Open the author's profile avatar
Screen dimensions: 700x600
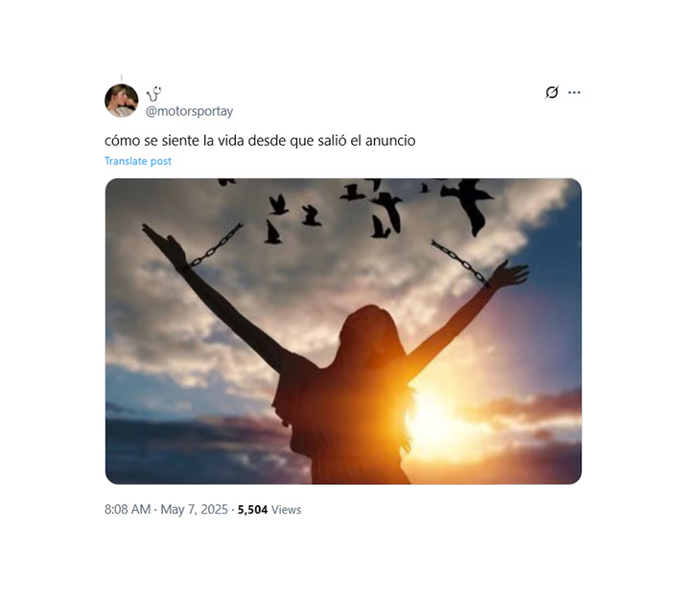(x=122, y=101)
